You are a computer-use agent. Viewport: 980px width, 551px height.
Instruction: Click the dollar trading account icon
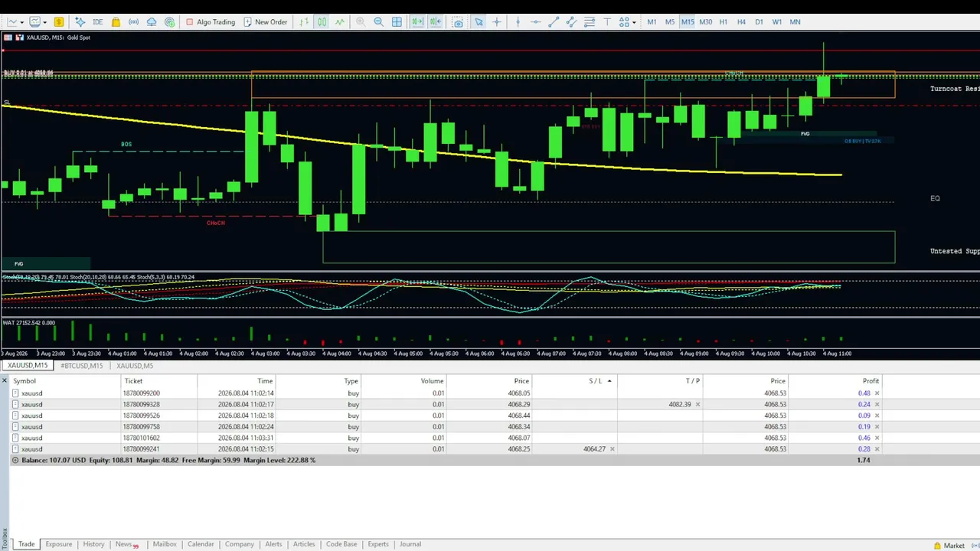(x=58, y=21)
